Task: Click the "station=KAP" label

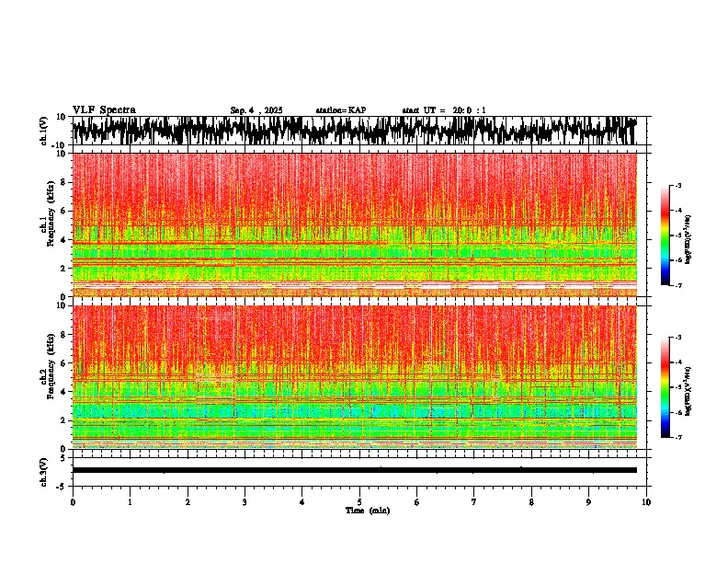Action: 341,110
